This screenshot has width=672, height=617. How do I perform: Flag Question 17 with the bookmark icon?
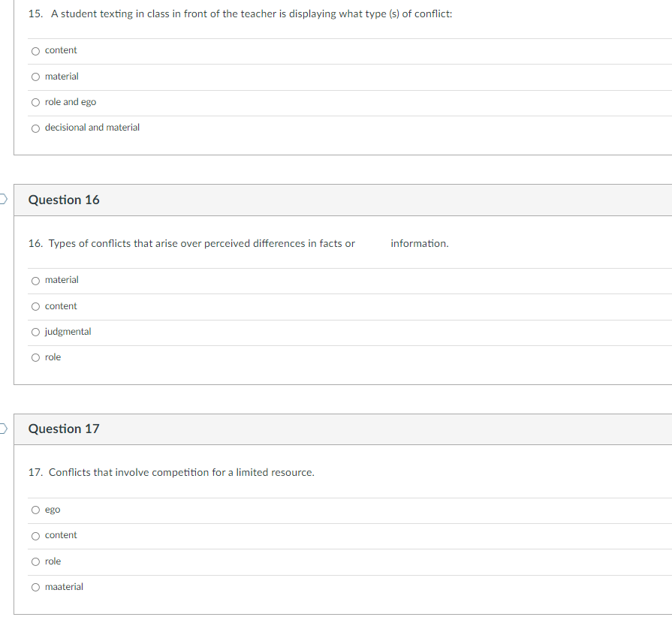[x=3, y=429]
